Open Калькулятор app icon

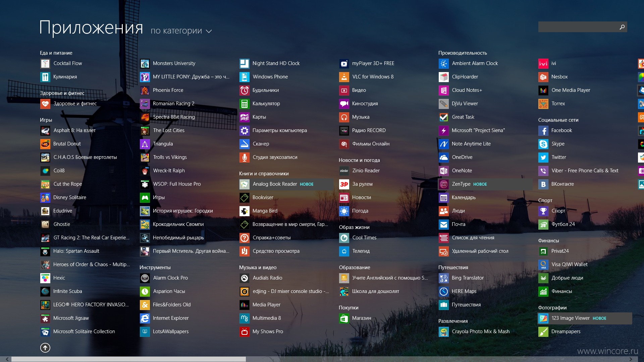coord(245,104)
